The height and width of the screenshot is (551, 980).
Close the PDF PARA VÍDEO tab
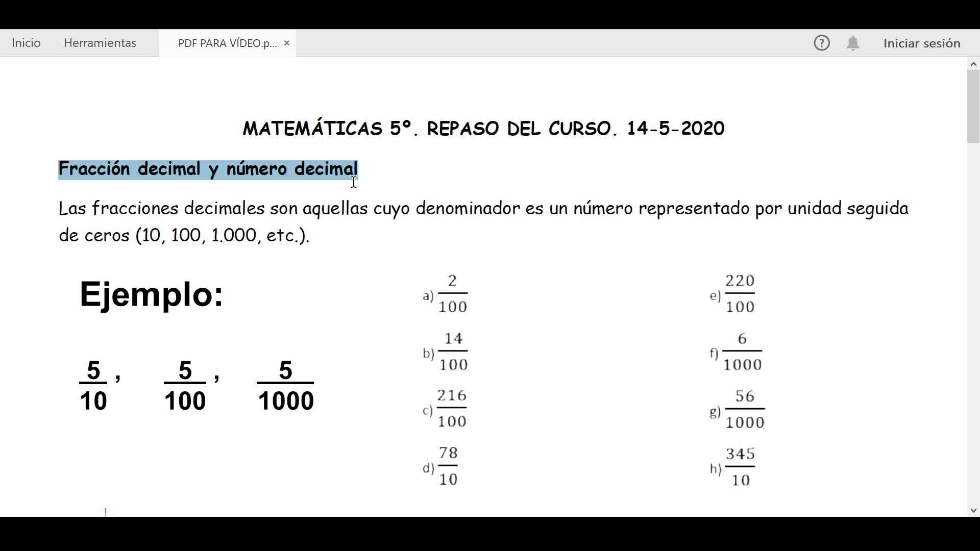tap(287, 43)
